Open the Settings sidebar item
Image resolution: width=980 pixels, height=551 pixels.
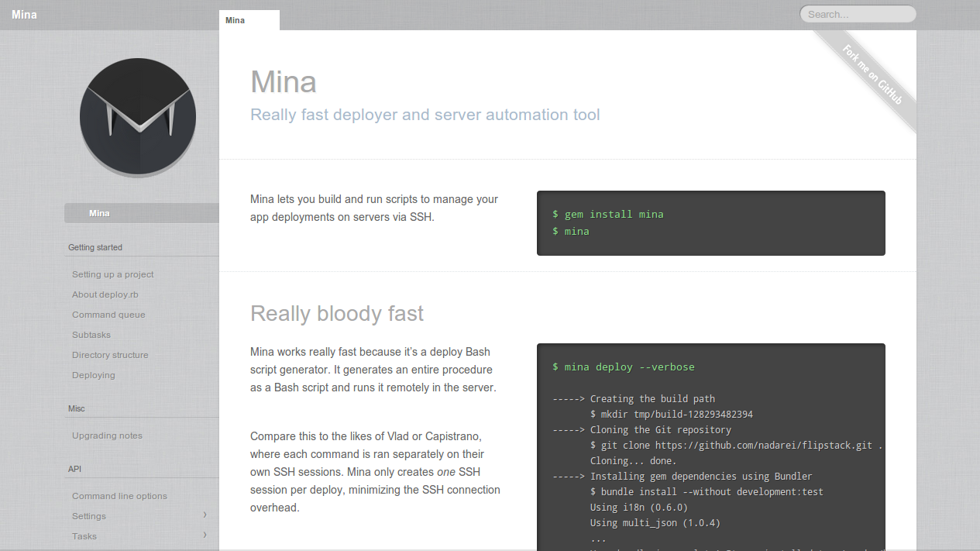coord(89,516)
